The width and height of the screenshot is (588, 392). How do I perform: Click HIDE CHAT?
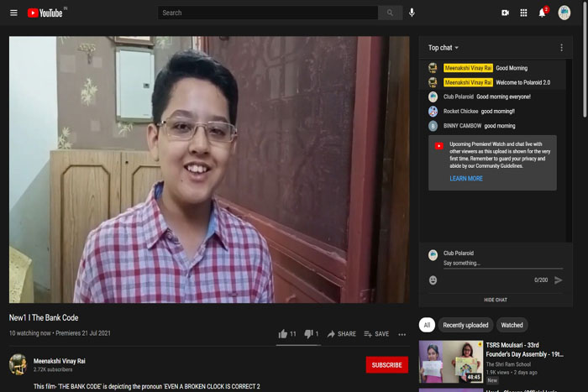point(496,300)
